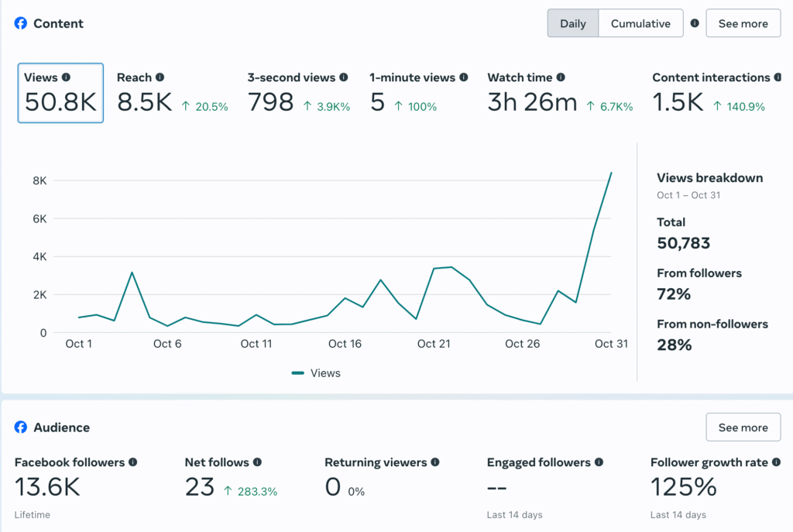Click the 3-second views info icon
This screenshot has width=793, height=532.
click(344, 77)
